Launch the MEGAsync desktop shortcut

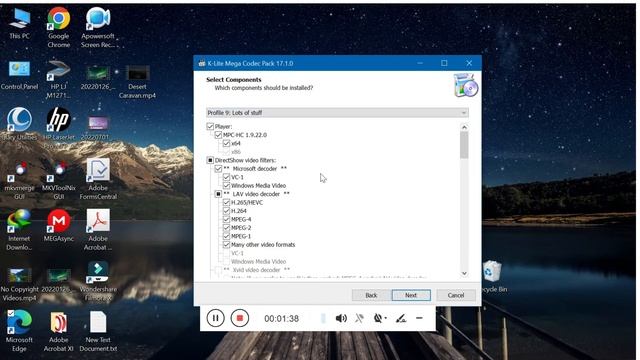[58, 225]
